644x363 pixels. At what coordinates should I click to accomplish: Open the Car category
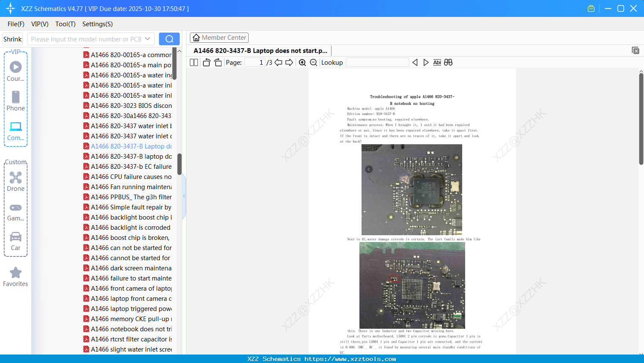pos(16,241)
